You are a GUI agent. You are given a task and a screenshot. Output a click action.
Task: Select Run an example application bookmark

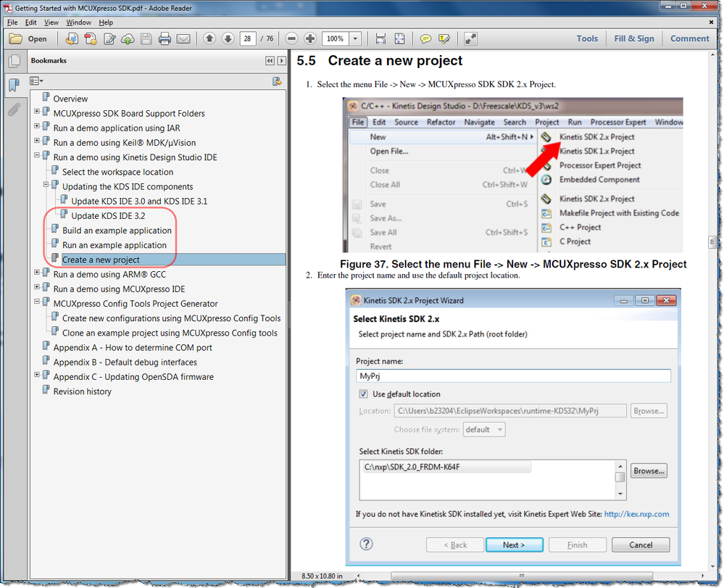(x=114, y=245)
